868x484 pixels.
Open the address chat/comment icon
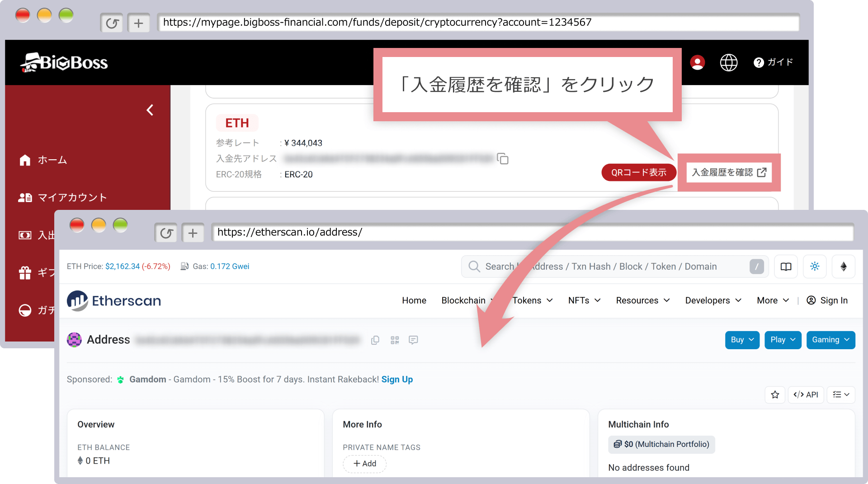click(413, 340)
